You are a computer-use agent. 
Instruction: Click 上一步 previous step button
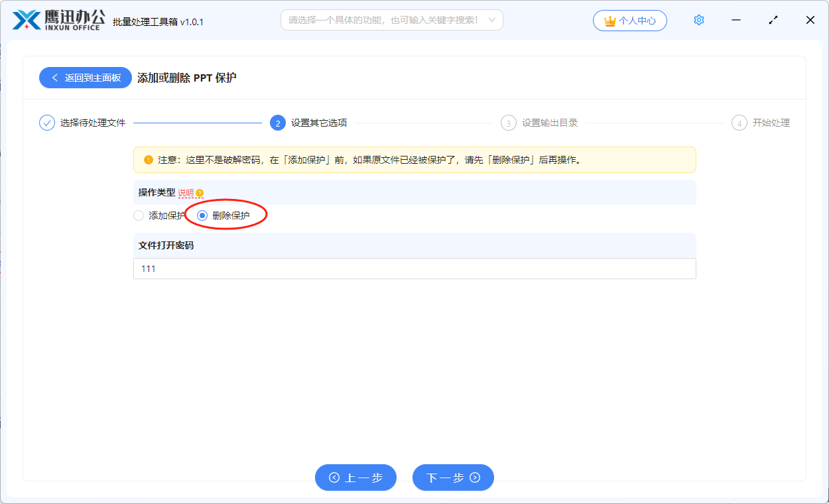(x=355, y=477)
